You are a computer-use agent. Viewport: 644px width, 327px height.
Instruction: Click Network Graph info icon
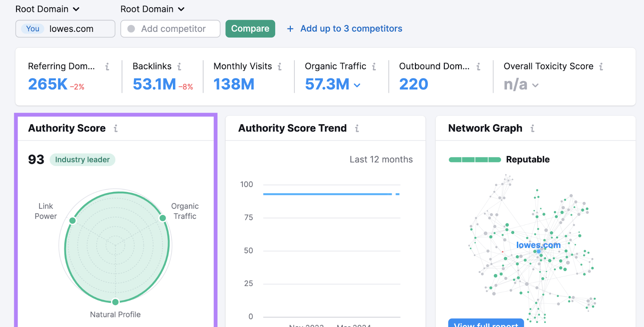point(532,128)
